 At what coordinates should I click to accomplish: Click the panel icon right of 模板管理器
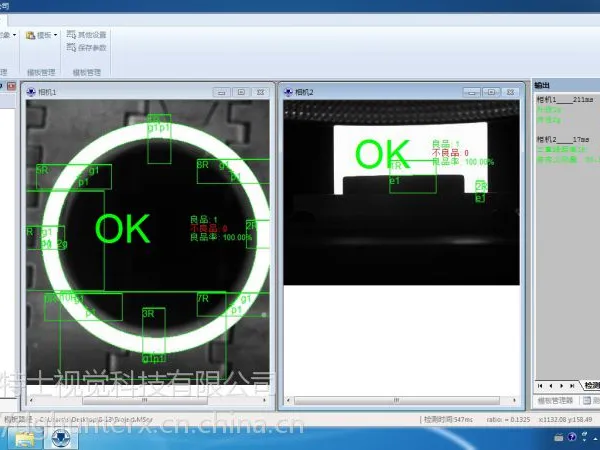pyautogui.click(x=587, y=401)
